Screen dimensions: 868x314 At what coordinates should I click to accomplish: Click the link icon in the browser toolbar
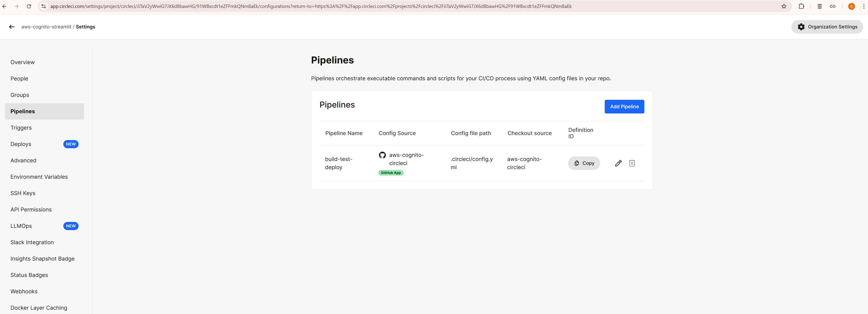click(833, 6)
